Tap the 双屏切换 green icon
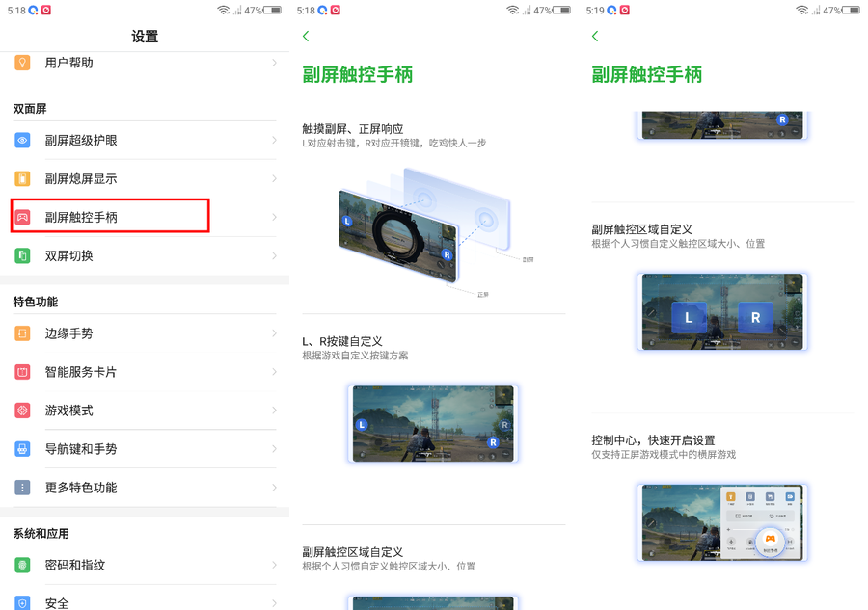 click(22, 256)
